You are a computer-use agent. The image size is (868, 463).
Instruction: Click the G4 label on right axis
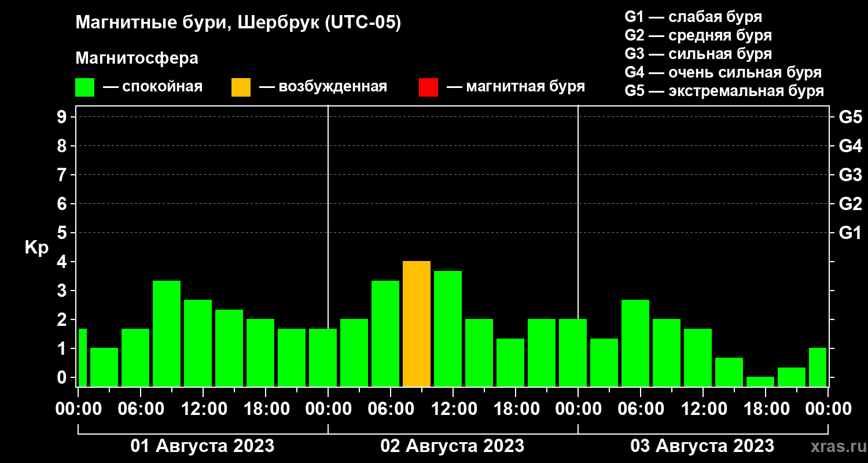pyautogui.click(x=850, y=146)
